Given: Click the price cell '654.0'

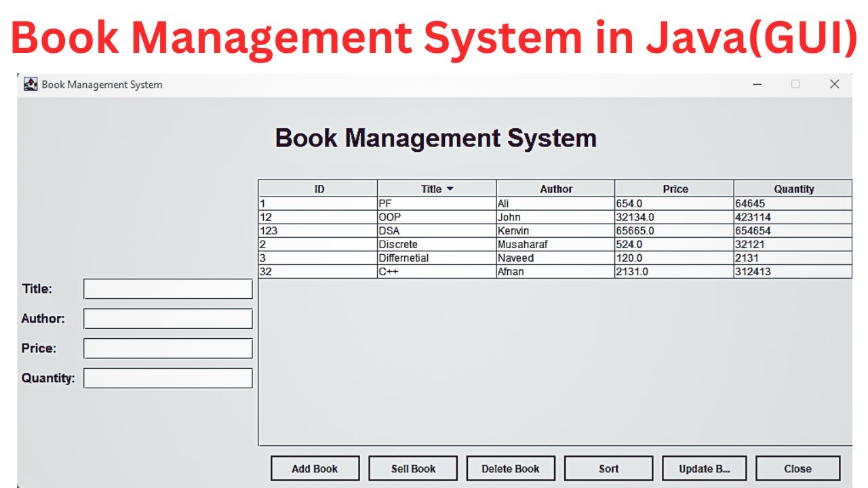Looking at the screenshot, I should [x=674, y=203].
